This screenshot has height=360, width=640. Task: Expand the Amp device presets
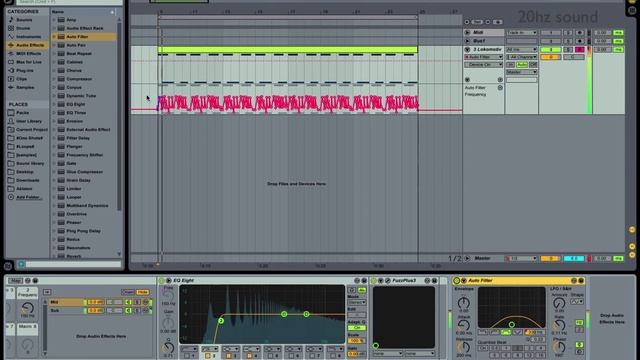[54, 20]
